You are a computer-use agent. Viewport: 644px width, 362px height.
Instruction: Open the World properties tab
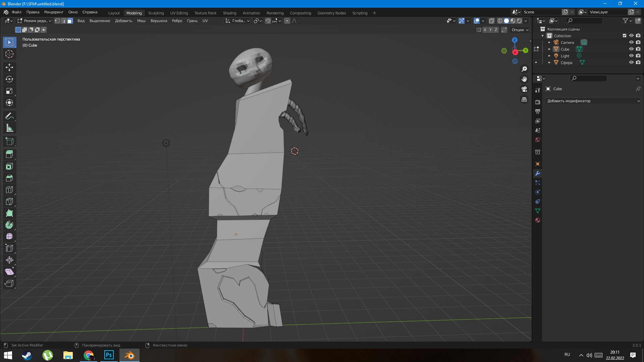[538, 140]
